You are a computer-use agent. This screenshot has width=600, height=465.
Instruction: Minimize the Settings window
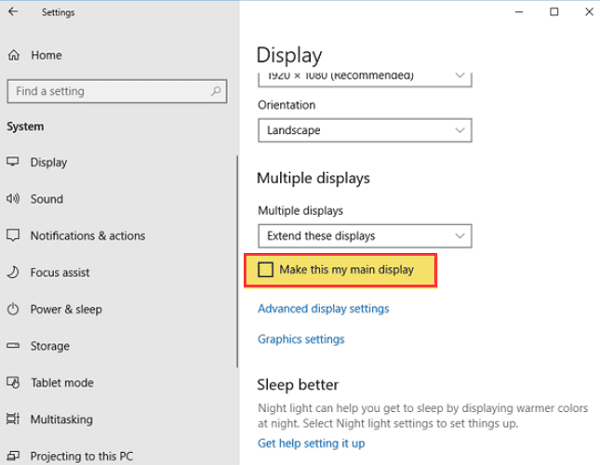pyautogui.click(x=519, y=12)
